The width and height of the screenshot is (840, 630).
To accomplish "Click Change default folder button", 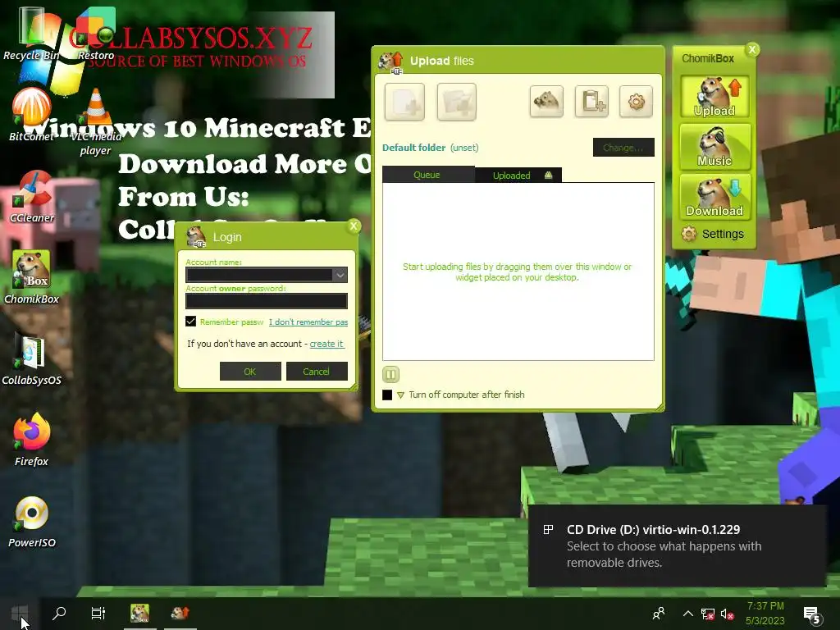I will point(623,148).
